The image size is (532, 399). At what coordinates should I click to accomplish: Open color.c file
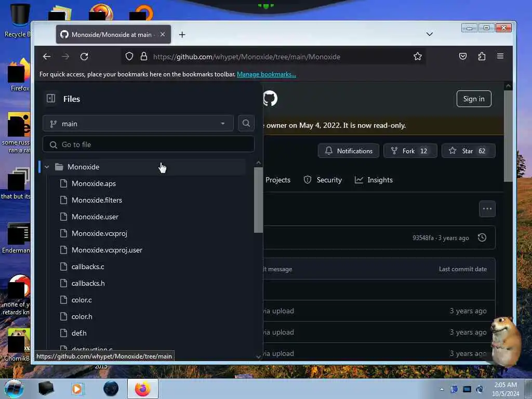pyautogui.click(x=82, y=300)
